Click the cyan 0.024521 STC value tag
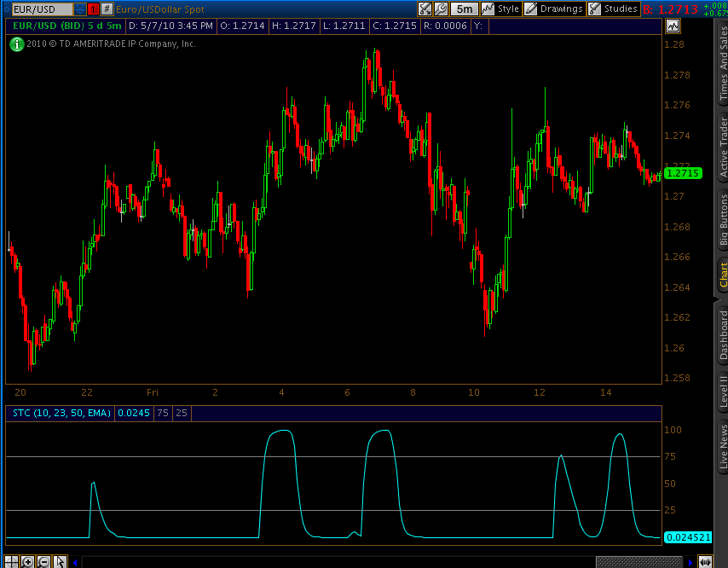The width and height of the screenshot is (728, 568). click(688, 537)
